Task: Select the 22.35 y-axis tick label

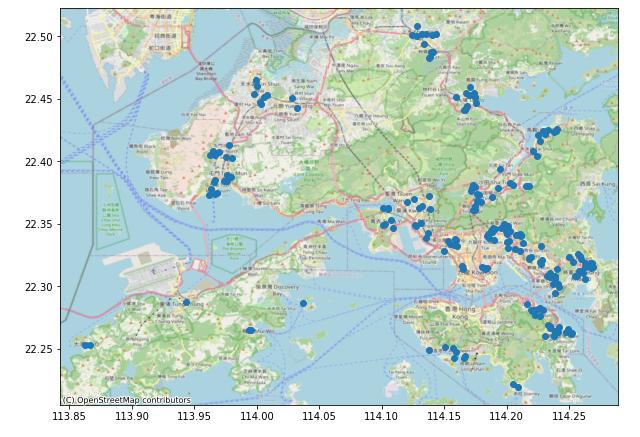Action: tap(40, 224)
